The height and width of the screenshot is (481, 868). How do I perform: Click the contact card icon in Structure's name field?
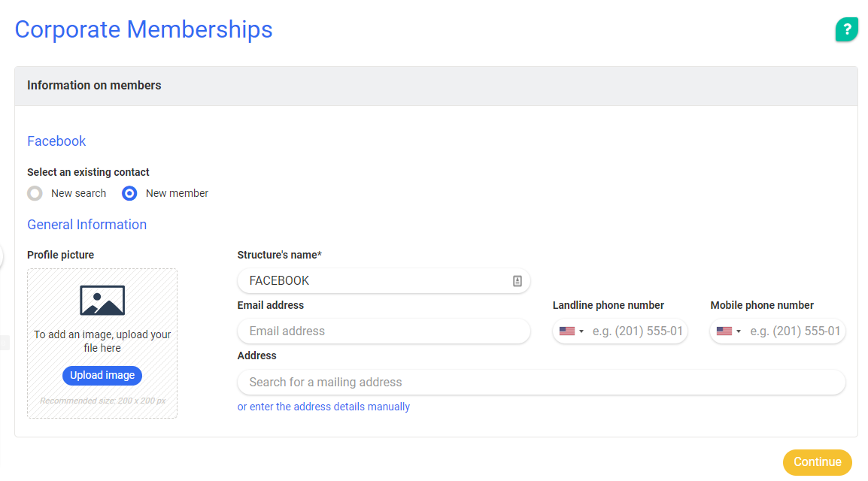point(517,281)
